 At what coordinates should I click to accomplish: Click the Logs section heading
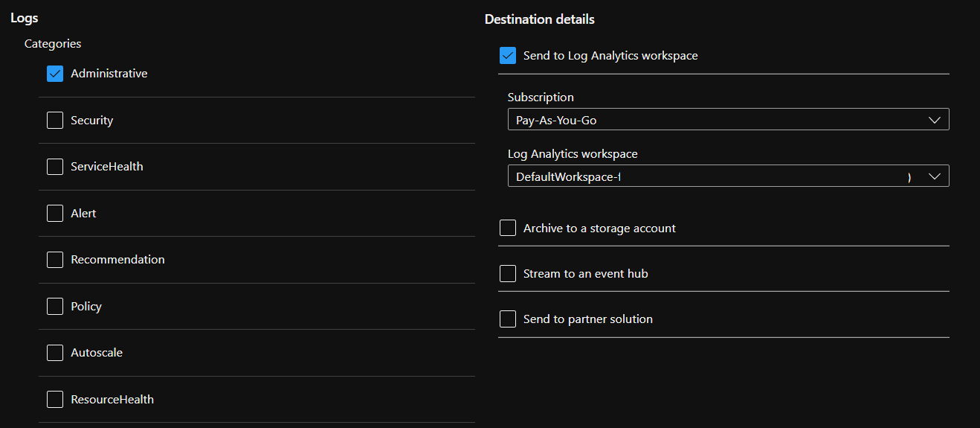[25, 18]
